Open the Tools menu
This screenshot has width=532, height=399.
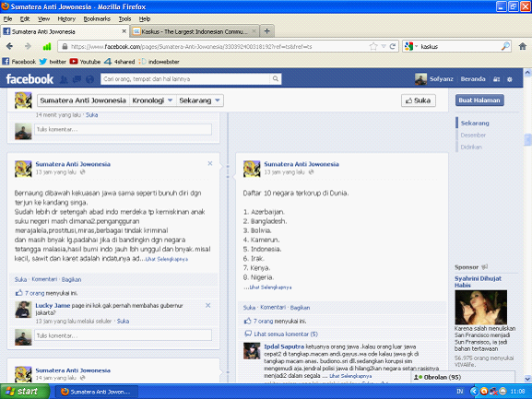pos(124,19)
